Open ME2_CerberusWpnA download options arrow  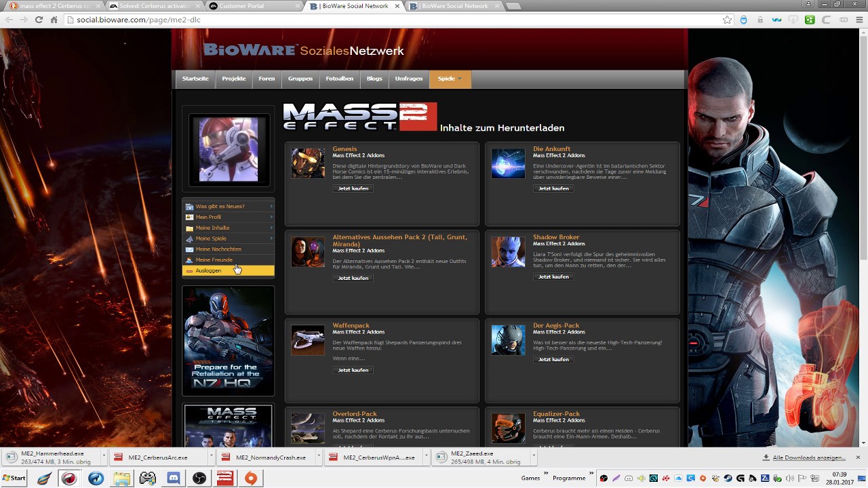(x=427, y=457)
